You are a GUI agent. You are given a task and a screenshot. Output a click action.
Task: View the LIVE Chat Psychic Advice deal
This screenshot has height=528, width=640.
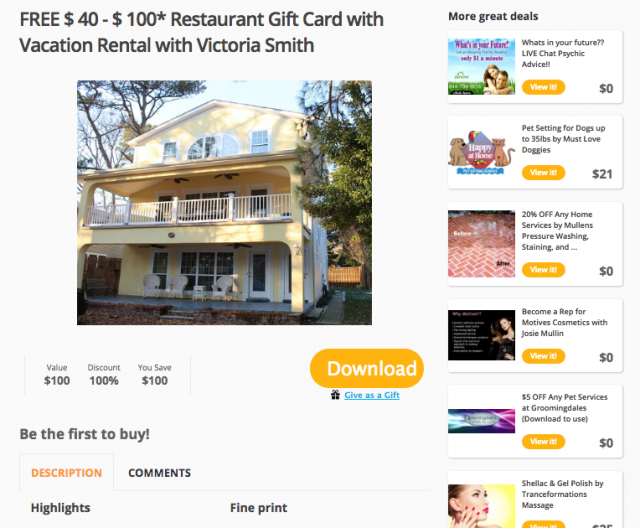(x=543, y=87)
